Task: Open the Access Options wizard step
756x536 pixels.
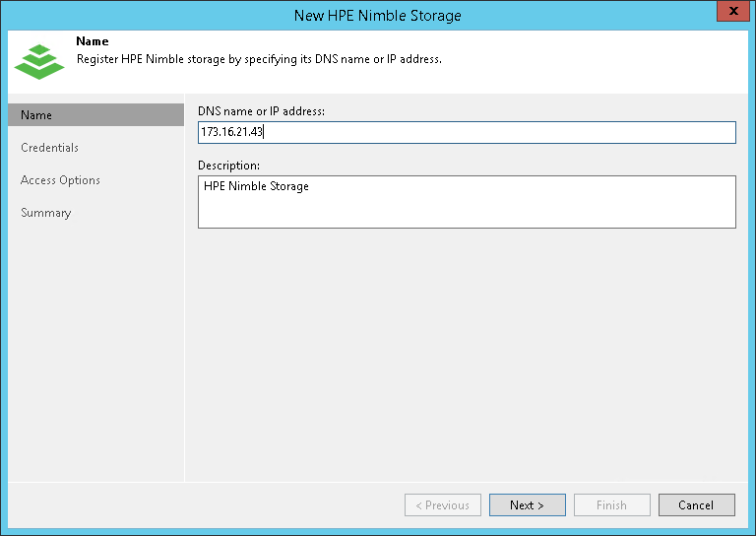Action: click(60, 180)
